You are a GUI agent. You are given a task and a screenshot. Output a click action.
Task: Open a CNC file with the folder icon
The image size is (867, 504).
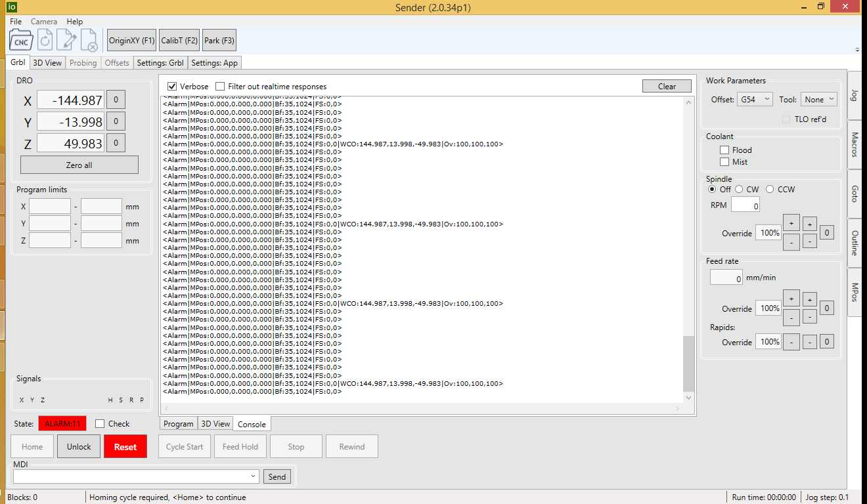pos(21,41)
